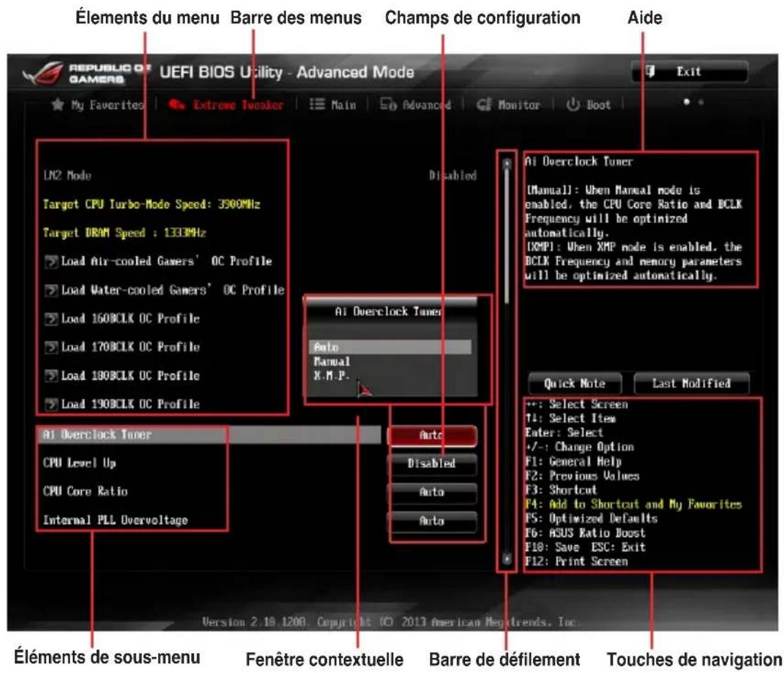Open the Main tab
The image size is (784, 673).
[x=332, y=105]
